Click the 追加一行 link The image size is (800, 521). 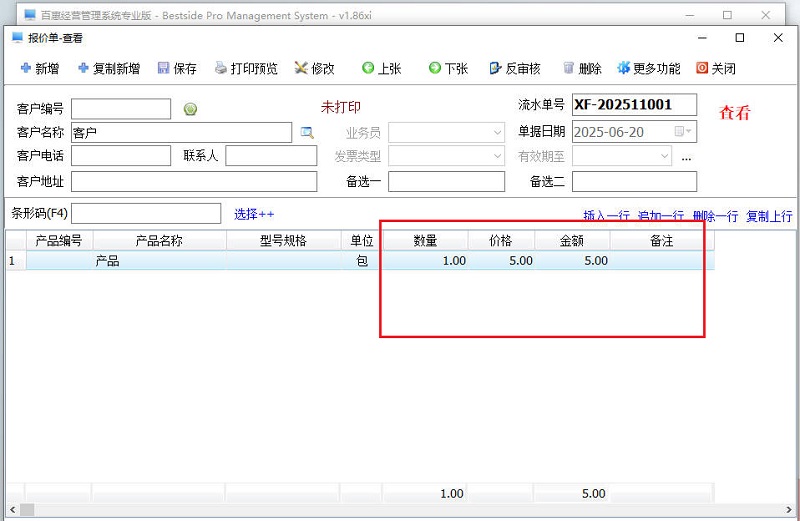tap(661, 216)
